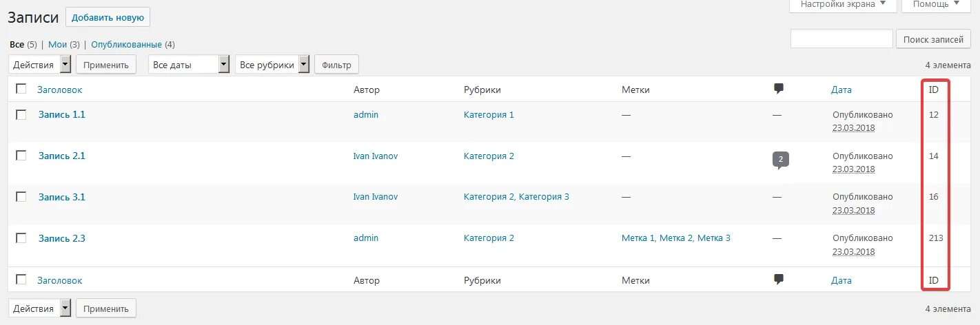Viewport: 980px width, 325px height.
Task: Show Опубликованные posts filter link
Action: (x=127, y=44)
